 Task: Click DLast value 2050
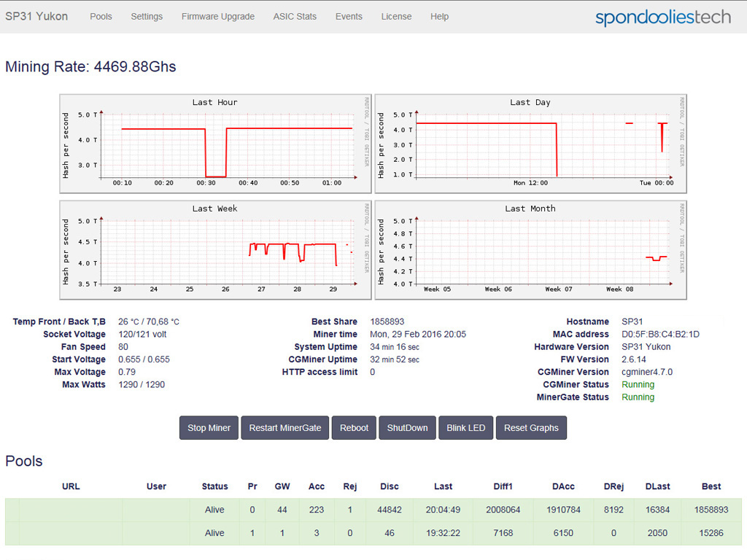[x=657, y=533]
